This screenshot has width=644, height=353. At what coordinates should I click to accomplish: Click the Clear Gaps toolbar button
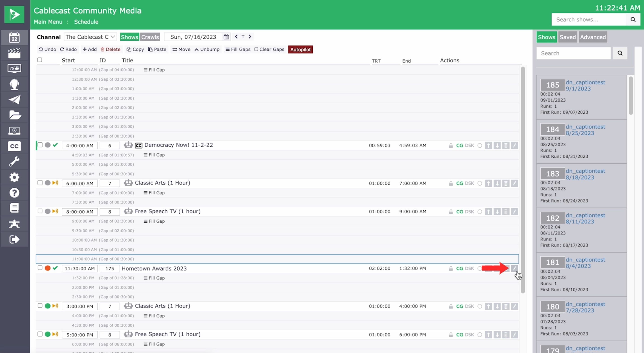269,49
